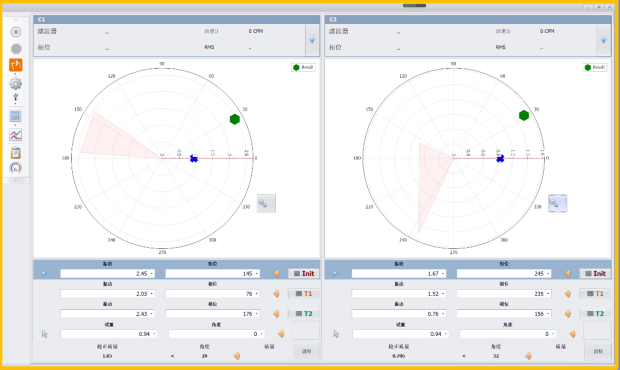Image resolution: width=620 pixels, height=370 pixels.
Task: Open the settings gear in sidebar
Action: point(16,83)
